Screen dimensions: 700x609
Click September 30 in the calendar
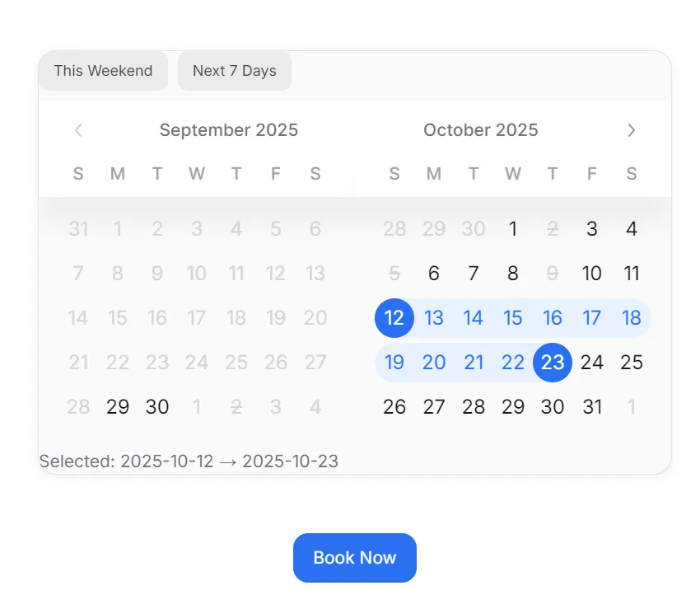point(157,407)
